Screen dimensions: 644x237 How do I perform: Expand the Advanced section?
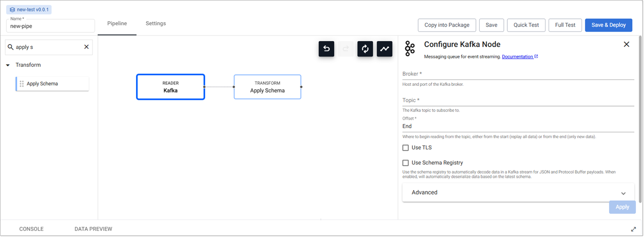(518, 192)
